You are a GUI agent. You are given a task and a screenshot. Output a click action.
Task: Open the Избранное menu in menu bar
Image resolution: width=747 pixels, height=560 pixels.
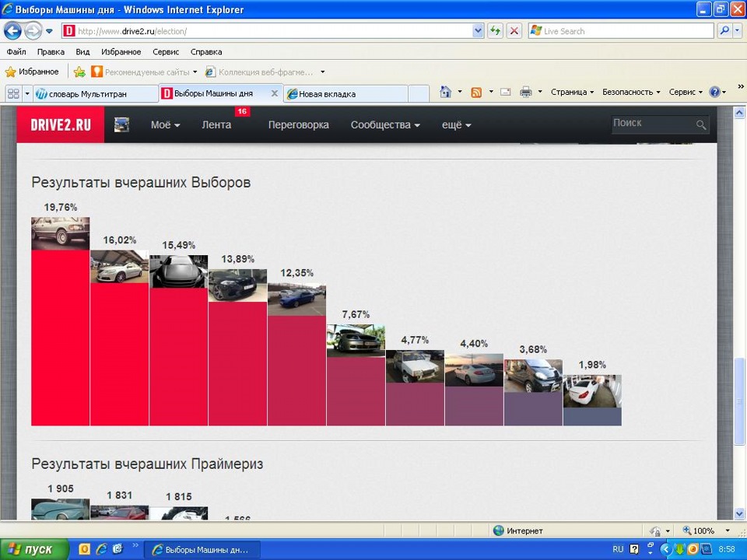pos(121,52)
